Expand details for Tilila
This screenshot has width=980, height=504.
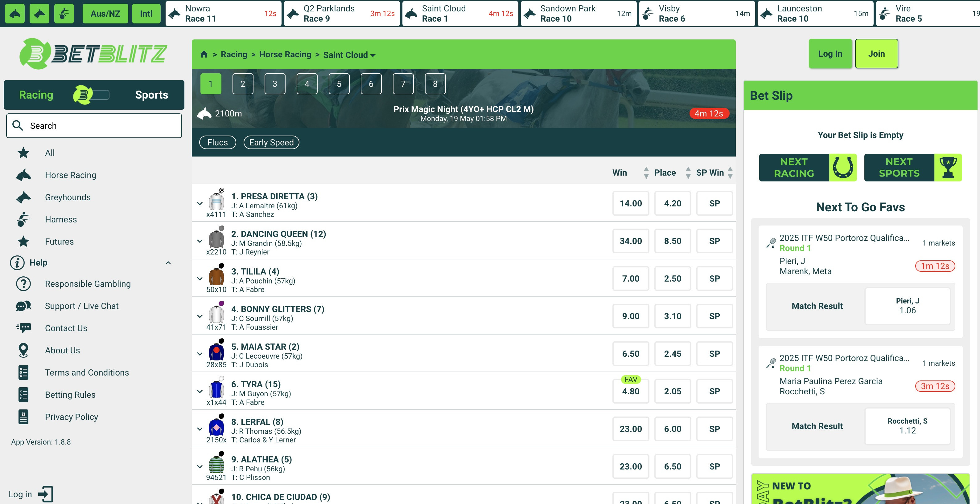(x=200, y=278)
